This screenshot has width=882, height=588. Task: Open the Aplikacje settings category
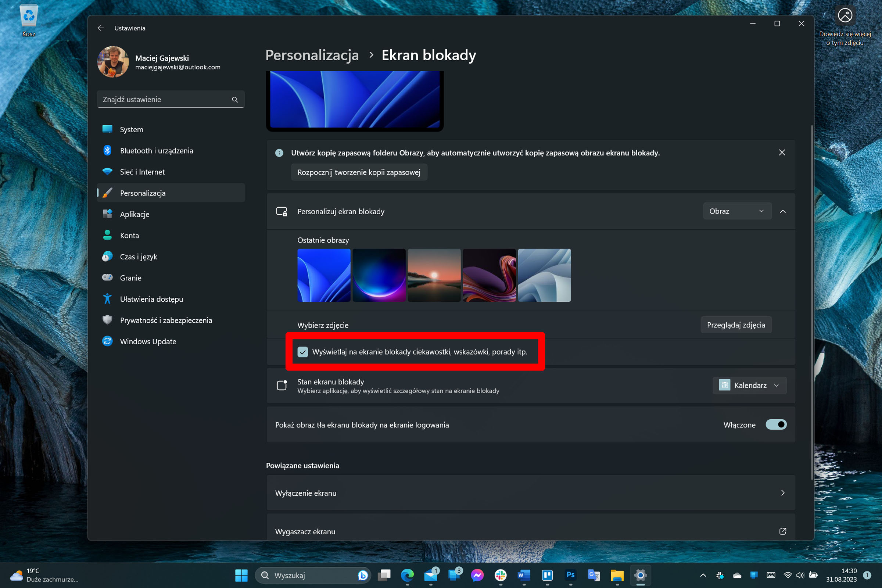[x=171, y=214]
